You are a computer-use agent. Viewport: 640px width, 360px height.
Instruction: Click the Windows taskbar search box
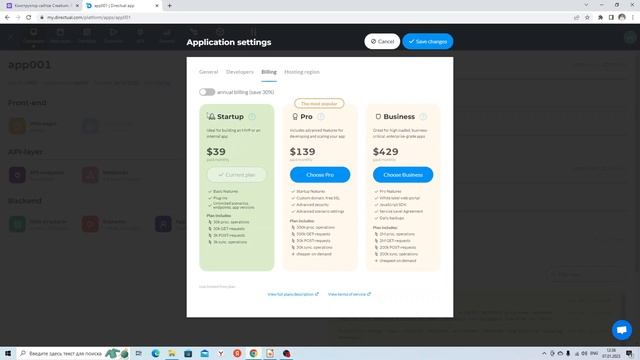point(73,353)
